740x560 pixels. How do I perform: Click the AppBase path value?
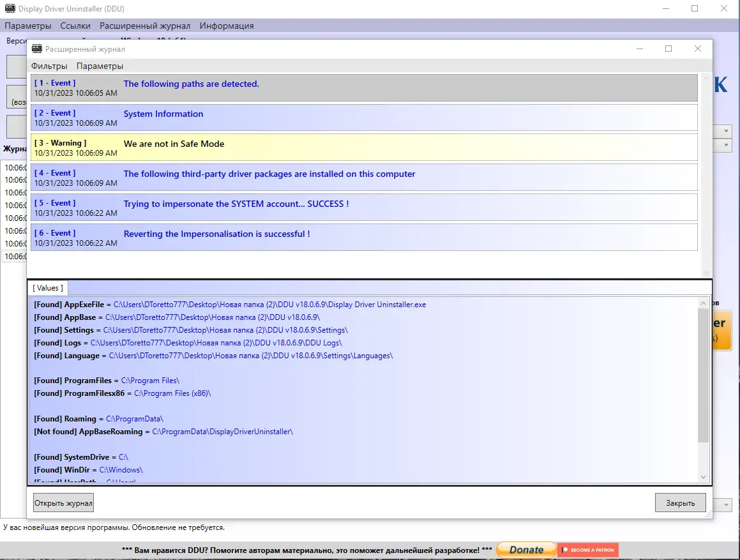(x=213, y=317)
